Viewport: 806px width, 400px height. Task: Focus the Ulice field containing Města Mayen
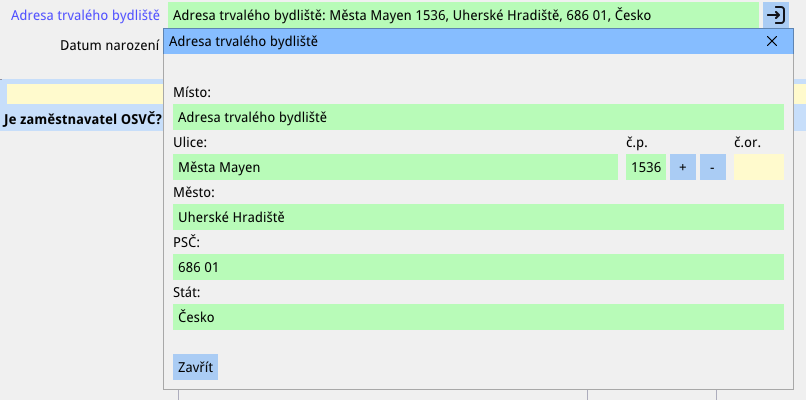[x=395, y=167]
